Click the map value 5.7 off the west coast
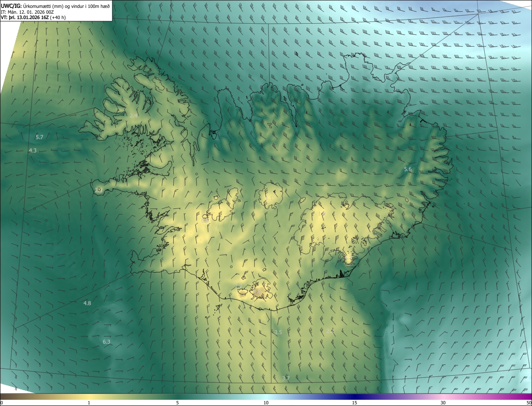 pyautogui.click(x=39, y=137)
